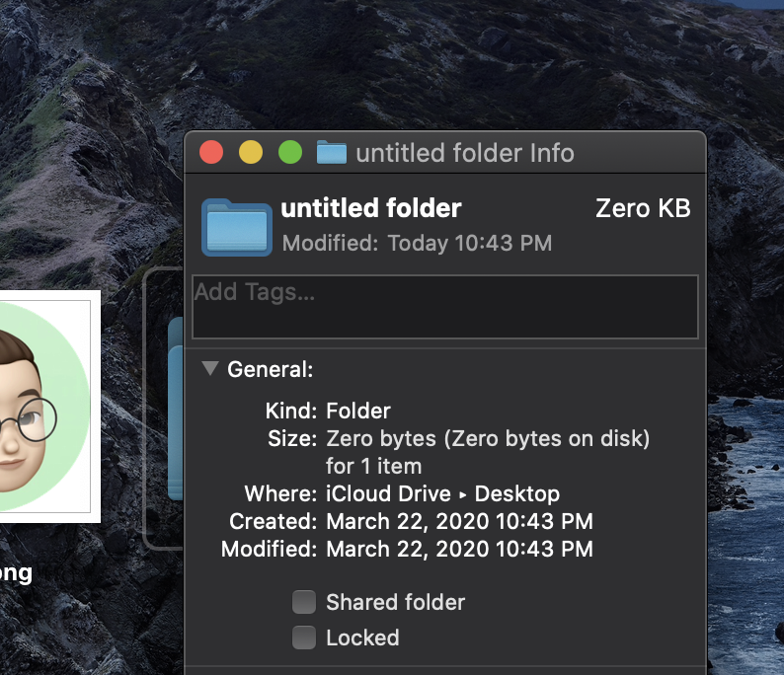
Task: Click the 'untitled folder Info' window title
Action: tap(465, 153)
